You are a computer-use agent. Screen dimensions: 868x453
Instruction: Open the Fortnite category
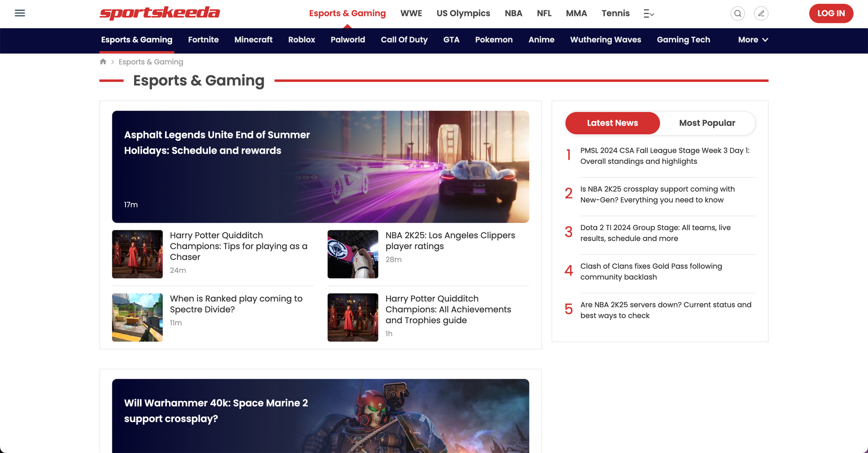point(203,39)
